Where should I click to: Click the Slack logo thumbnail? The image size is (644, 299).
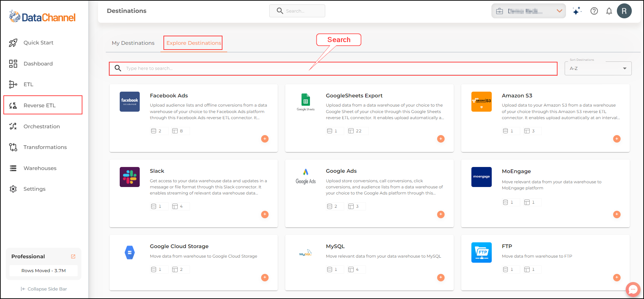pos(130,177)
